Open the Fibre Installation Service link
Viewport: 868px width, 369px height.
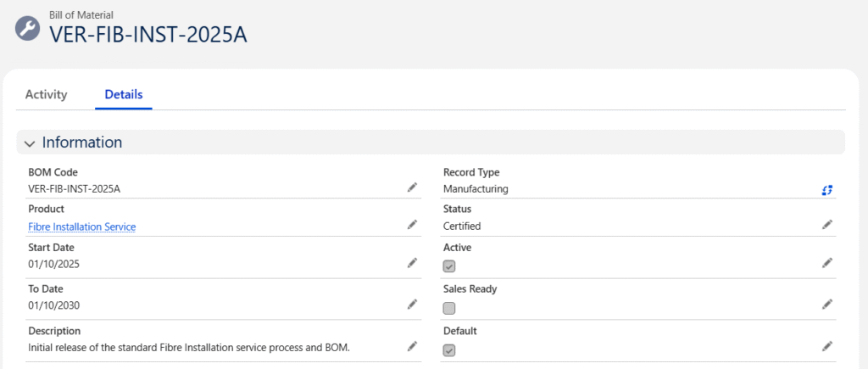(x=81, y=226)
